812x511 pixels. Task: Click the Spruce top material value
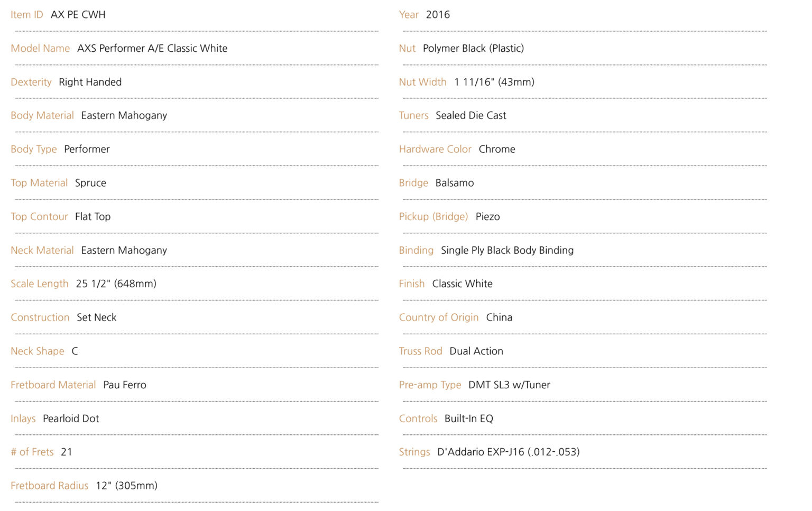coord(90,183)
